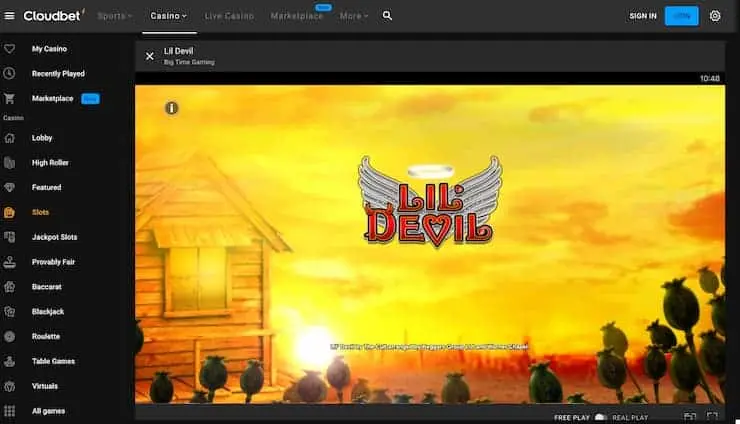Viewport: 740px width, 424px height.
Task: Open Marketplace in the sidebar
Action: point(52,98)
